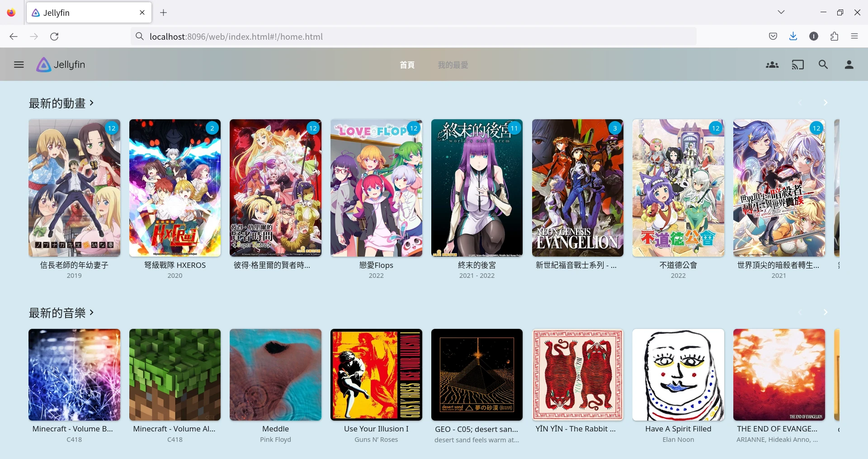Open the browser extensions puzzle icon
The width and height of the screenshot is (868, 459).
(834, 37)
